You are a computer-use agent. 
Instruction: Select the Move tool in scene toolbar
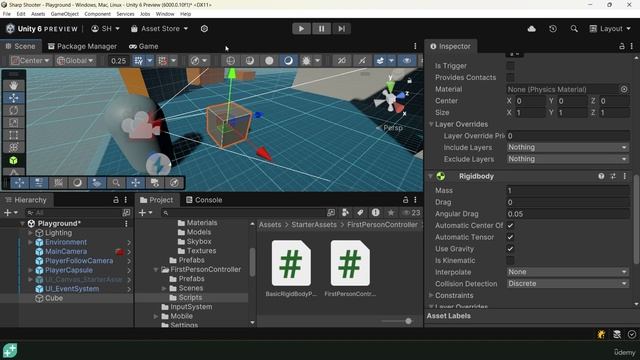tap(13, 98)
